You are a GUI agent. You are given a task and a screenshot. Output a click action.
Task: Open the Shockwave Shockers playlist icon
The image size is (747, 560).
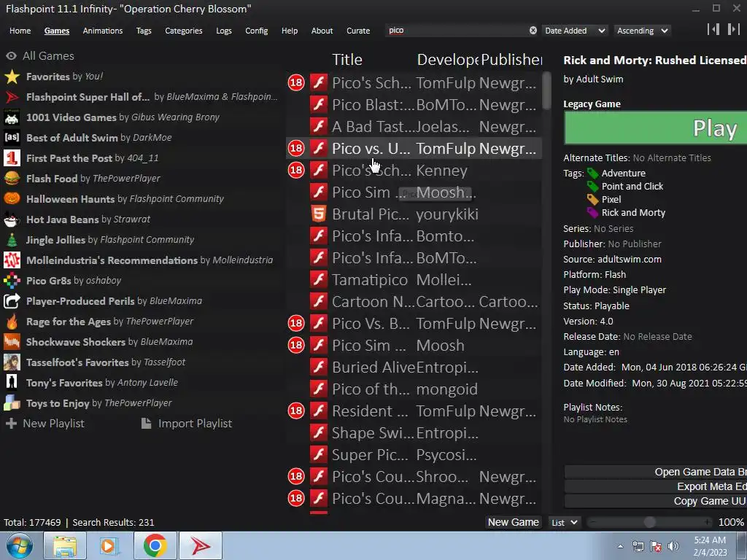(x=12, y=342)
